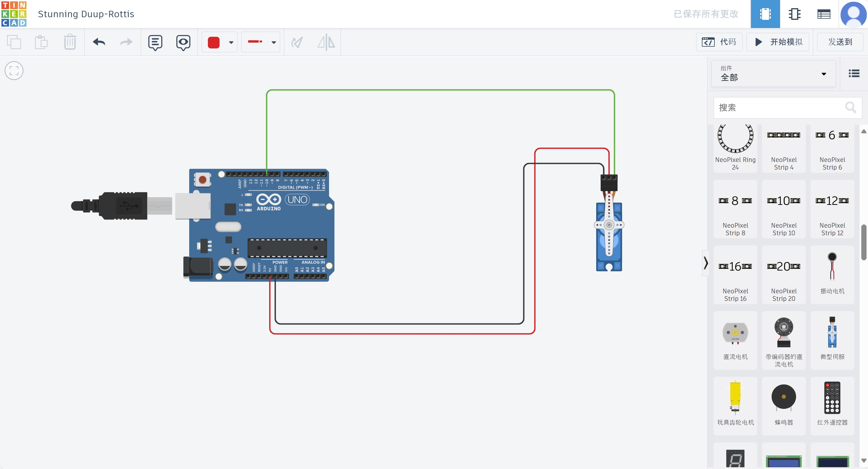This screenshot has height=469, width=868.
Task: Select NeoPixel Ring 24 component
Action: [x=735, y=148]
